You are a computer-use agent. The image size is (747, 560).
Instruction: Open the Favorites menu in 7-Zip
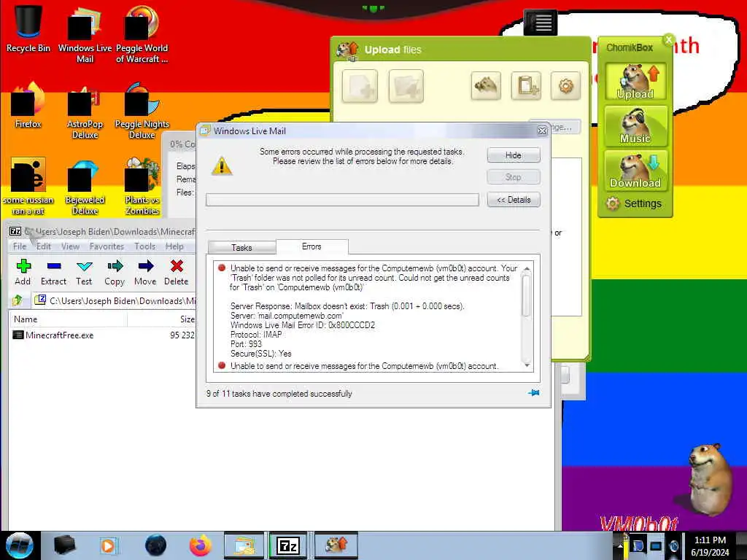coord(107,246)
